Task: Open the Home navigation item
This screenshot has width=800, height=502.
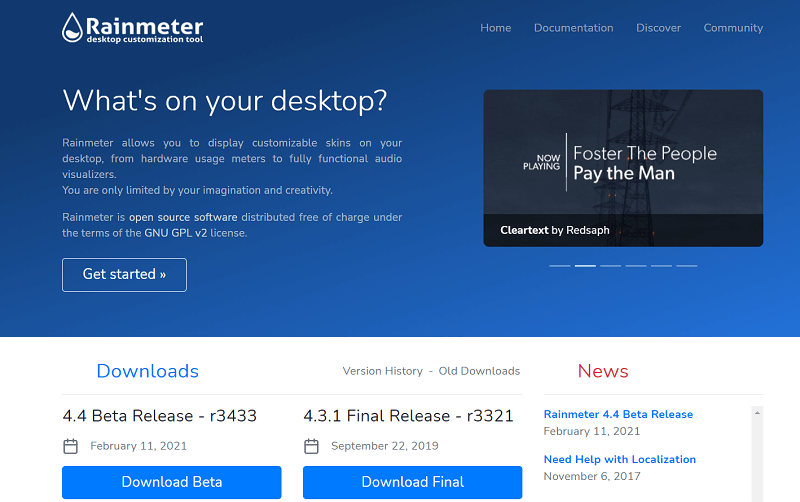Action: [495, 28]
